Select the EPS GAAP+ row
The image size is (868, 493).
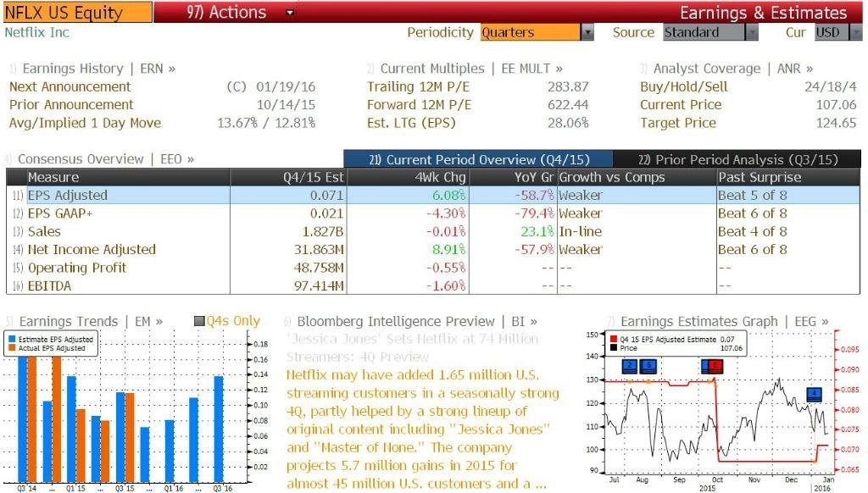pos(433,213)
